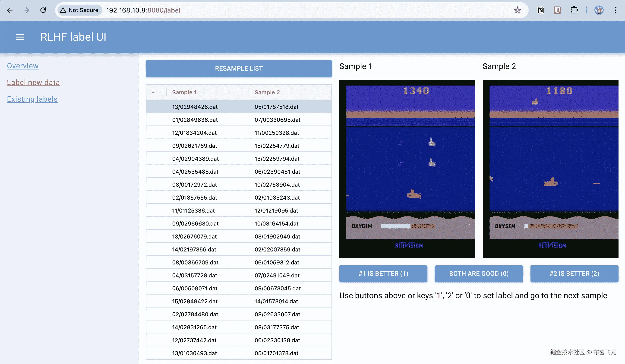Mark #1 IS BETTER (1)
This screenshot has height=364, width=625.
point(383,273)
